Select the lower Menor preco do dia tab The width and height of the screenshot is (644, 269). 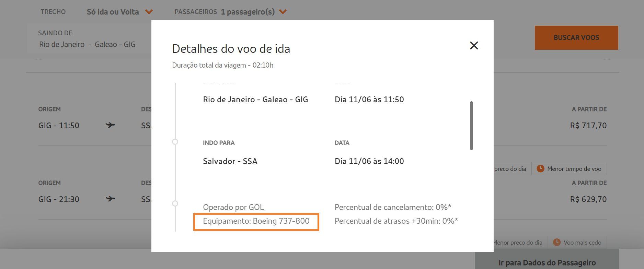point(518,242)
